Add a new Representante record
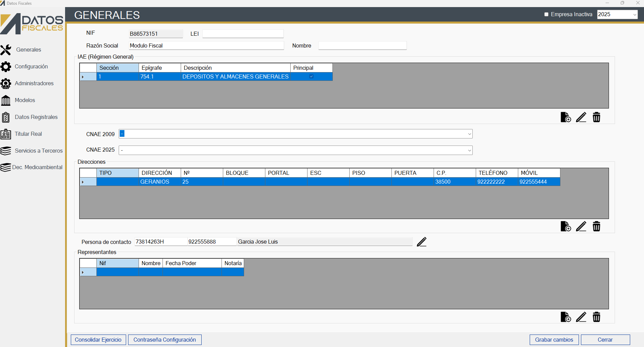644x347 pixels. (x=565, y=317)
